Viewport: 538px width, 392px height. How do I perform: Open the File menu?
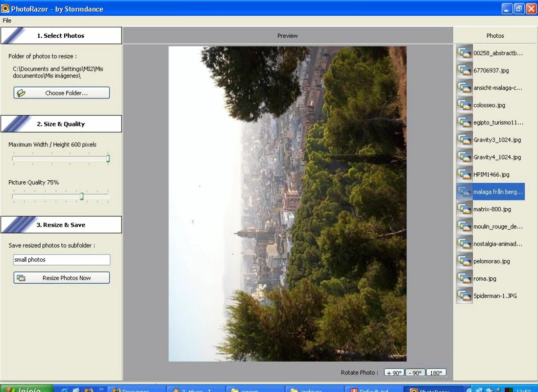(x=7, y=21)
